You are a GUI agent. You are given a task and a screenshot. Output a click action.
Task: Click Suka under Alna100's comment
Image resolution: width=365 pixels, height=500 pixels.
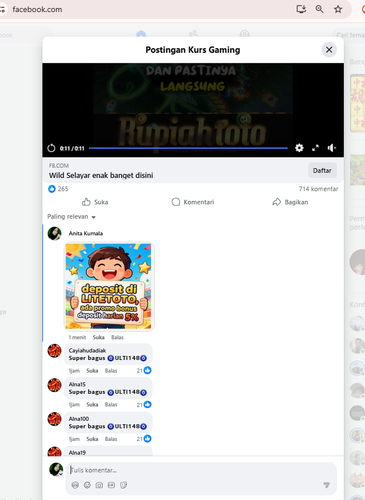tap(92, 439)
